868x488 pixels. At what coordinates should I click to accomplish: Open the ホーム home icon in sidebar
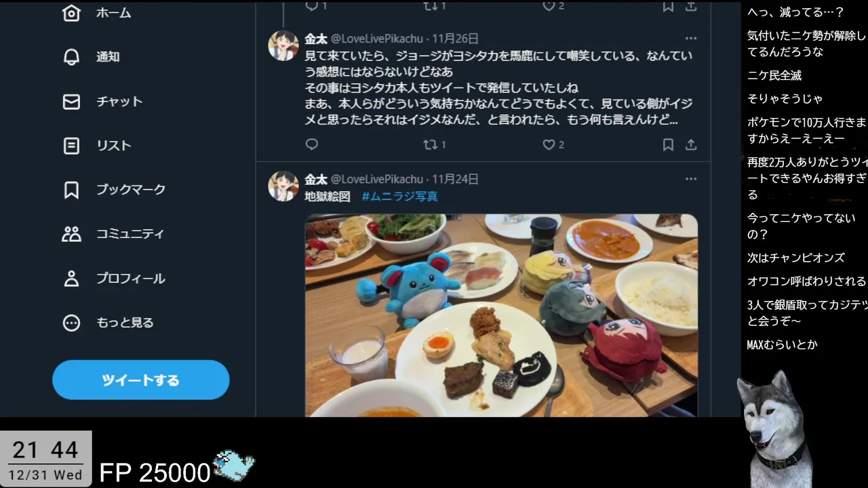click(x=71, y=13)
